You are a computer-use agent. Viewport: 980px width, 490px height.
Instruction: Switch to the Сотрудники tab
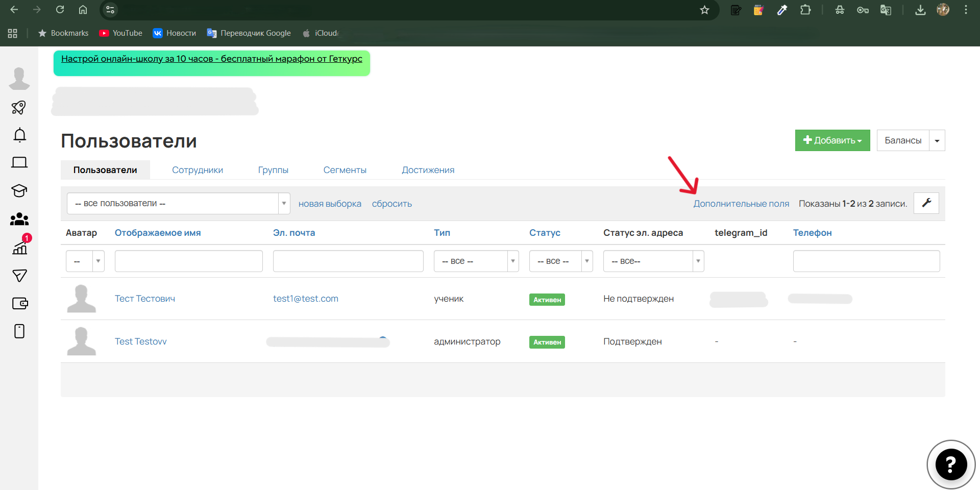pos(197,170)
